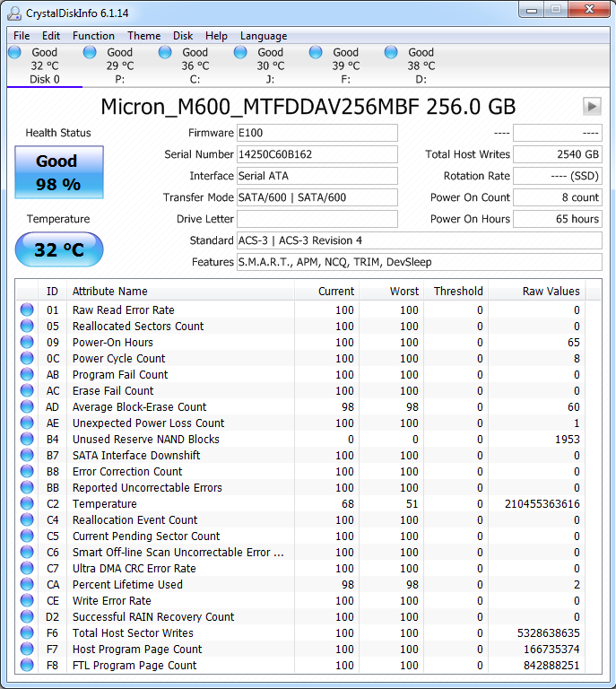
Task: Open the Function menu
Action: 93,36
